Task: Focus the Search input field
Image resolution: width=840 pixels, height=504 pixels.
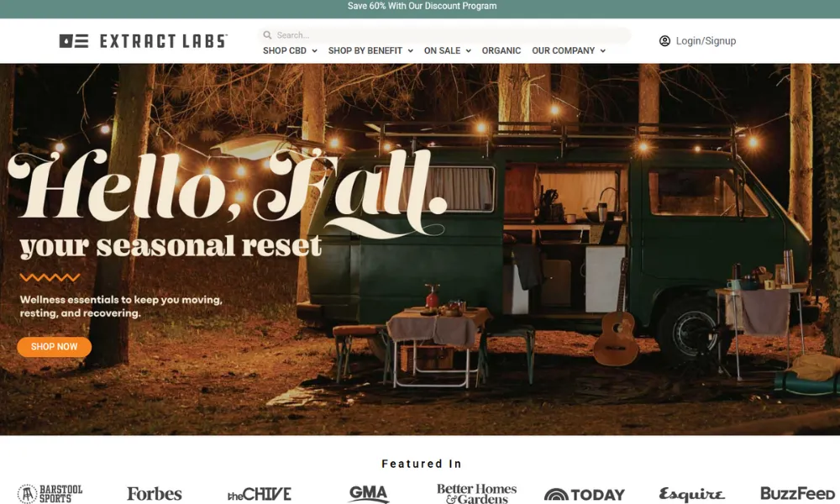Action: (444, 35)
